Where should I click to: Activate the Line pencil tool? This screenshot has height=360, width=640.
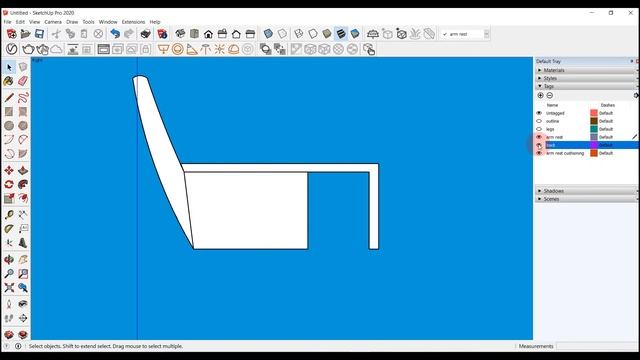[9, 98]
